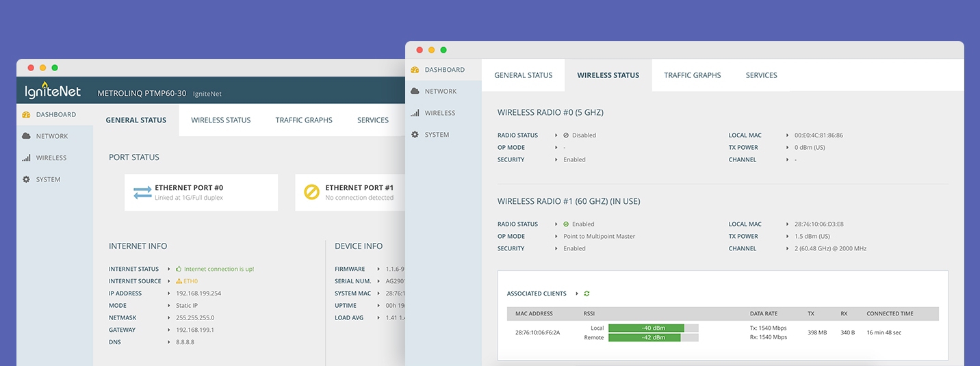Click the Disabled status icon for Radio #0
Viewport: 980px width, 366px height.
pyautogui.click(x=566, y=135)
